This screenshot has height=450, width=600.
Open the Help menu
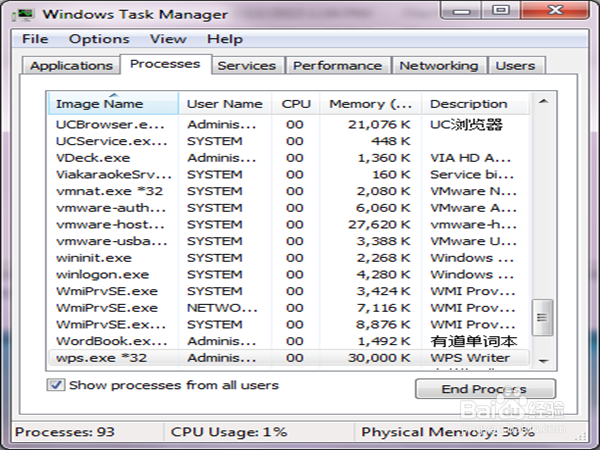click(225, 39)
